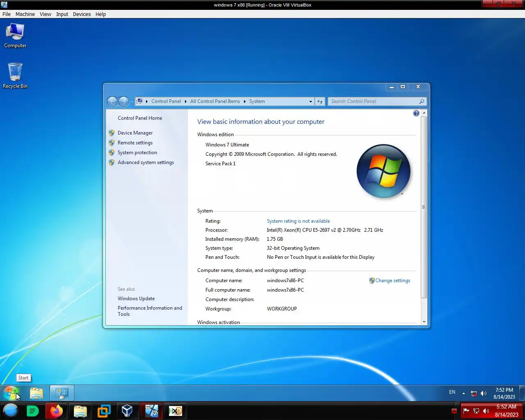Go to Control Panel Home
Image resolution: width=525 pixels, height=420 pixels.
click(x=140, y=118)
